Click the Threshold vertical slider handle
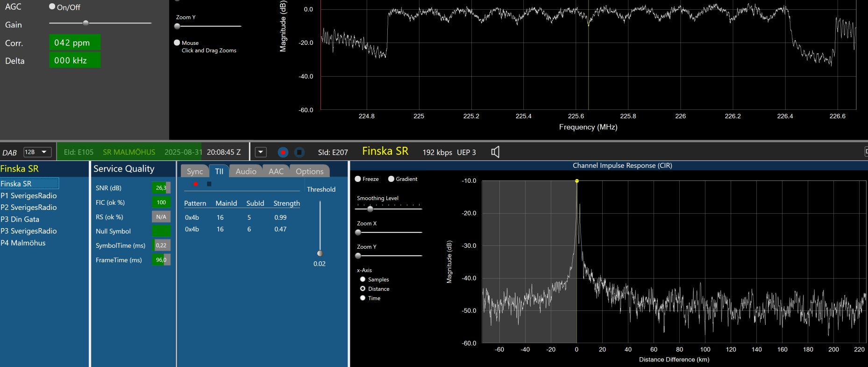This screenshot has height=367, width=868. click(320, 253)
